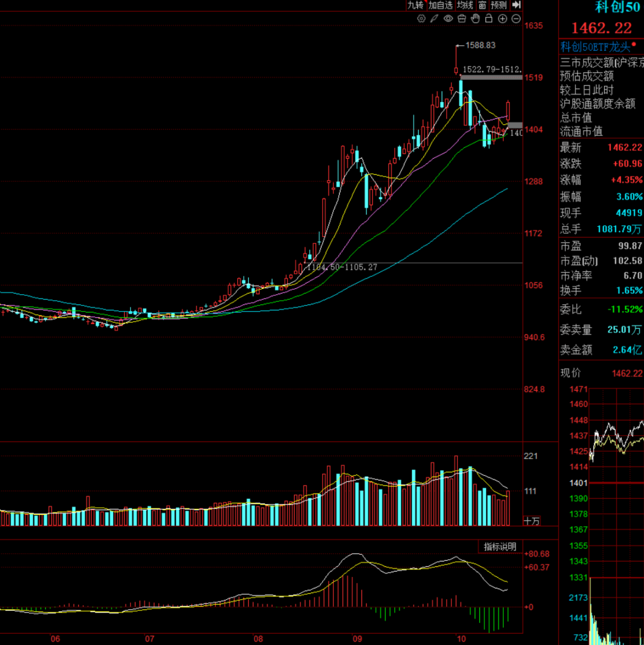The width and height of the screenshot is (644, 645).
Task: Click the 1588.83 high price marker
Action: [x=480, y=45]
